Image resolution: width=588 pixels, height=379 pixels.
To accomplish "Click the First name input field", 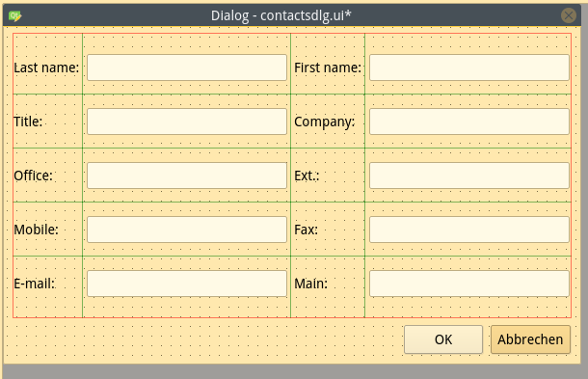I will (x=469, y=68).
